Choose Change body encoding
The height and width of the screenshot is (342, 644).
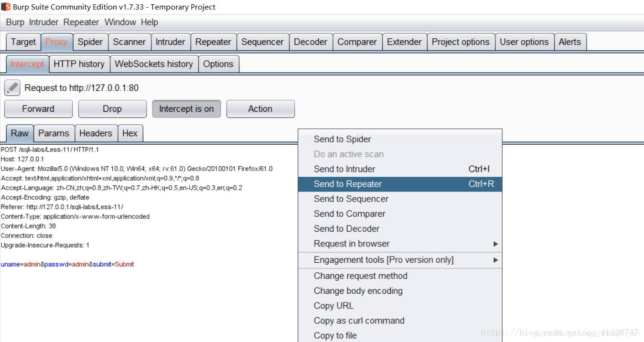tap(400, 290)
